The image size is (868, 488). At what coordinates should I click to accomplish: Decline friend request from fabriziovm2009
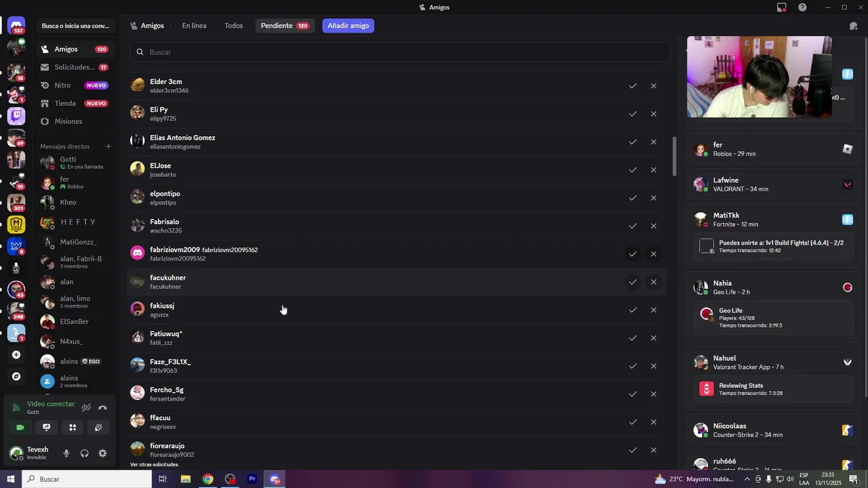pos(654,254)
